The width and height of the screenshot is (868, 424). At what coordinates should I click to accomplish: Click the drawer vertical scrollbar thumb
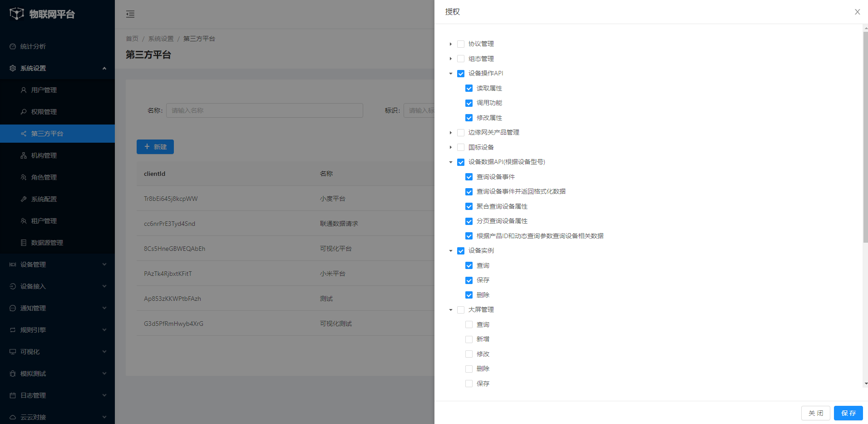click(x=865, y=137)
